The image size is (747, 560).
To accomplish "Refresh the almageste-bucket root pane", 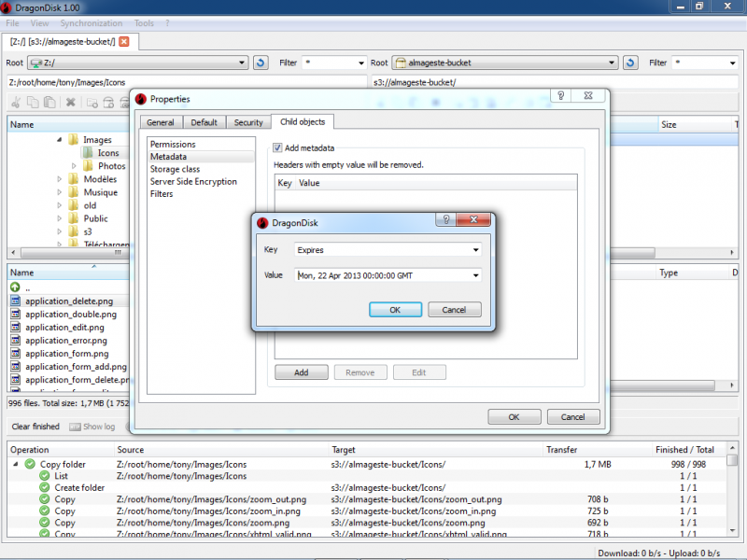I will pyautogui.click(x=630, y=63).
